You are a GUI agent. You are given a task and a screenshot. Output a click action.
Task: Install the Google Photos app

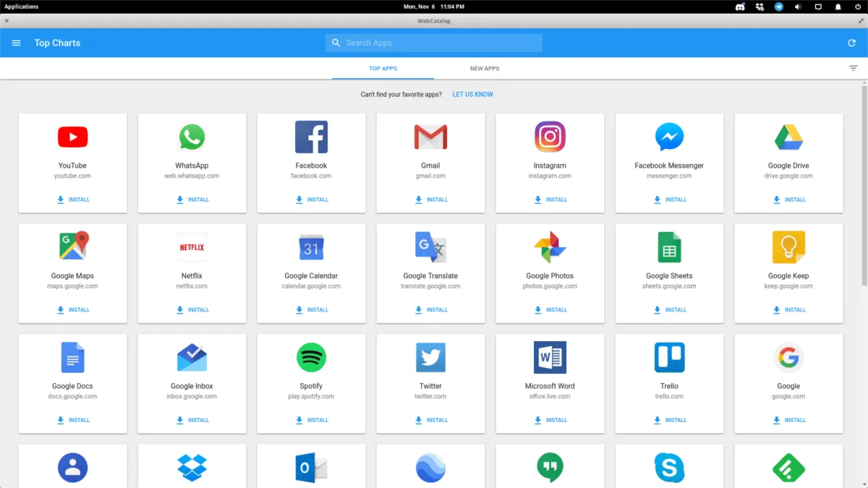550,309
